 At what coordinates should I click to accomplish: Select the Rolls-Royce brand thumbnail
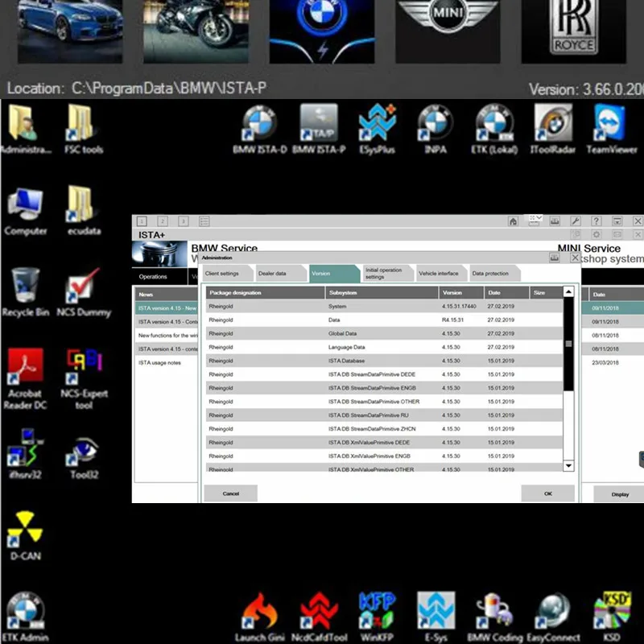(574, 31)
